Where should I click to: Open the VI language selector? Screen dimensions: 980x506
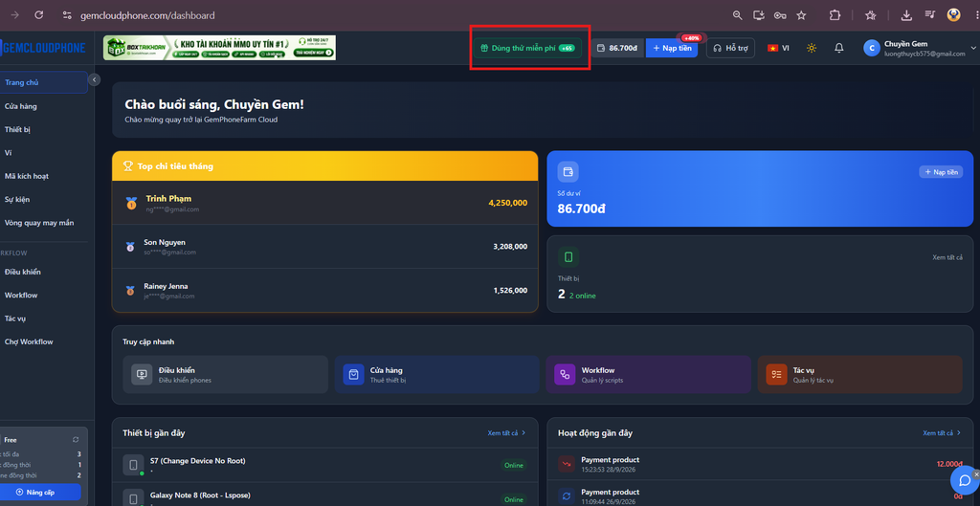(x=778, y=48)
